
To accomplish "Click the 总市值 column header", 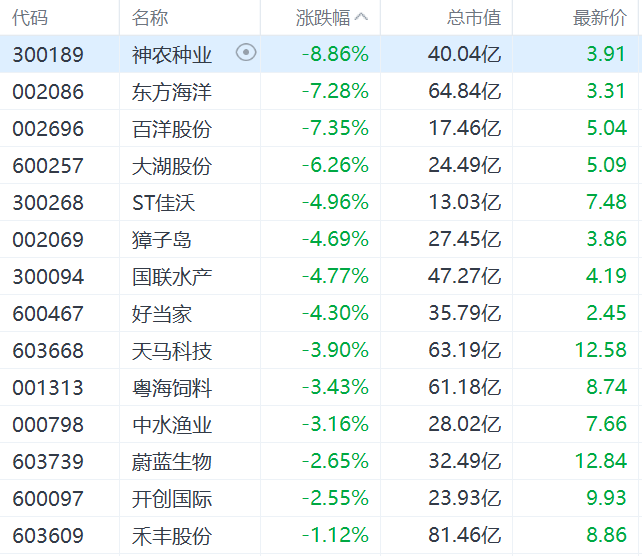I will pyautogui.click(x=474, y=18).
